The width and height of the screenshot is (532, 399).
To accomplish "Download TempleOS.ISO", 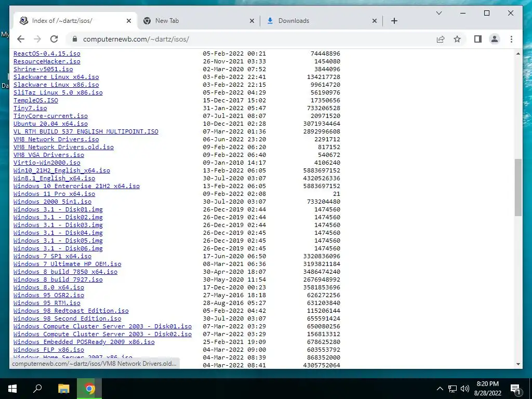I will click(x=36, y=100).
